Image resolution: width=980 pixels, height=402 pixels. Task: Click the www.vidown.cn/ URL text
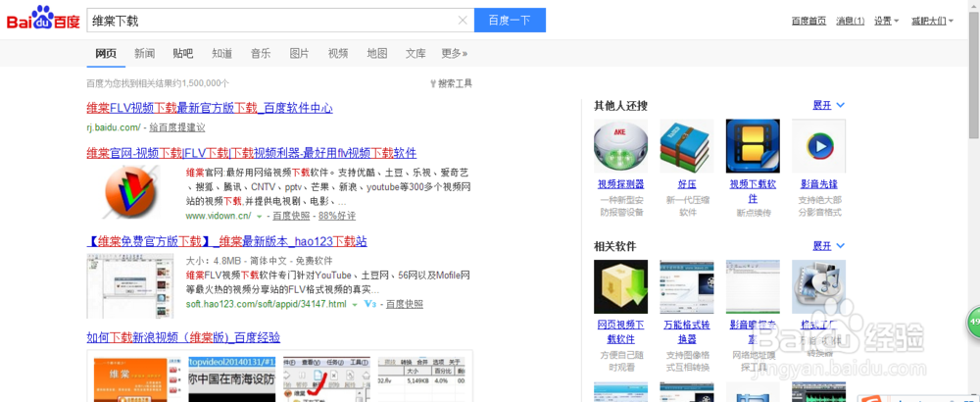219,216
